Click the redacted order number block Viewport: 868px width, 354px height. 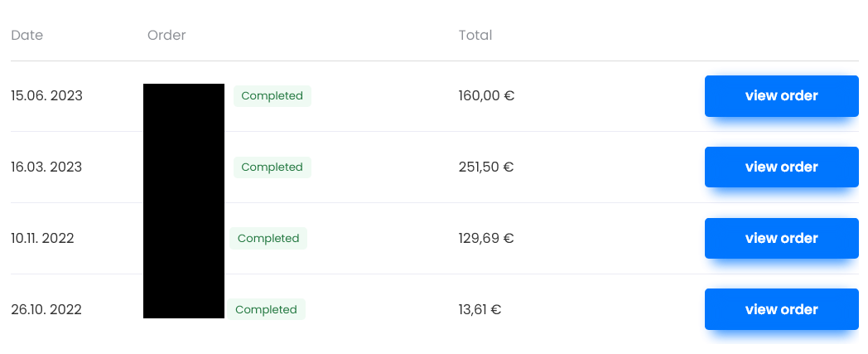(x=184, y=201)
